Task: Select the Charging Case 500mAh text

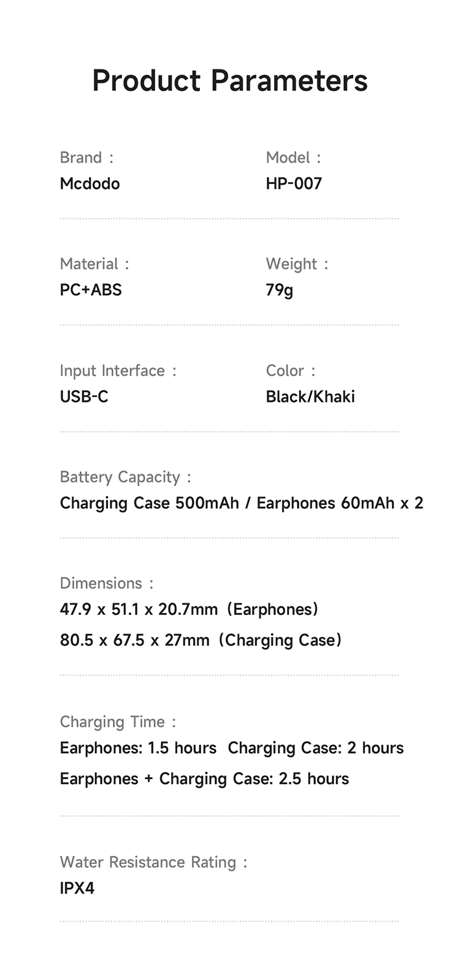Action: point(149,503)
